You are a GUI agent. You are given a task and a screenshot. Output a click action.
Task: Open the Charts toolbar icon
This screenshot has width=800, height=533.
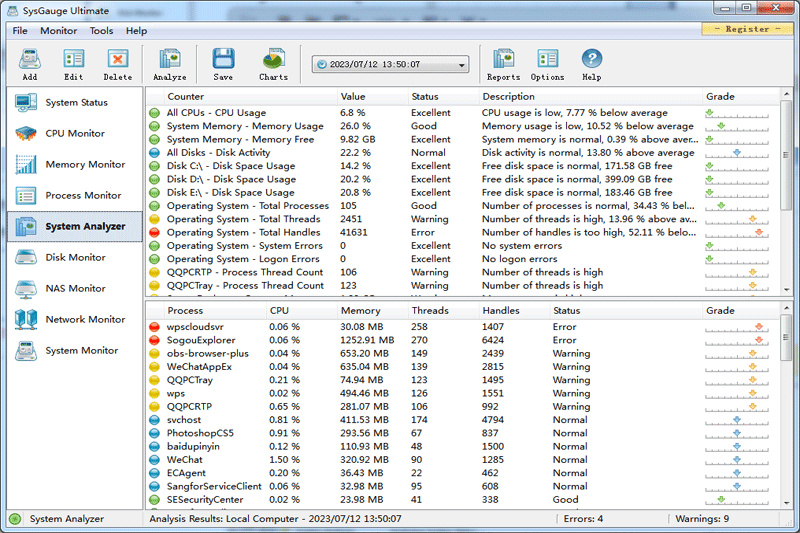(x=273, y=63)
